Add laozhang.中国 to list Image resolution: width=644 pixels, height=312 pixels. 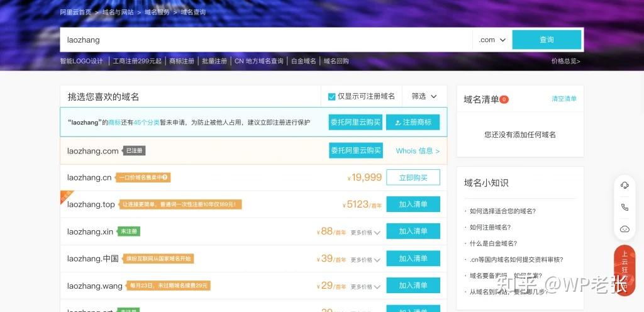click(413, 259)
